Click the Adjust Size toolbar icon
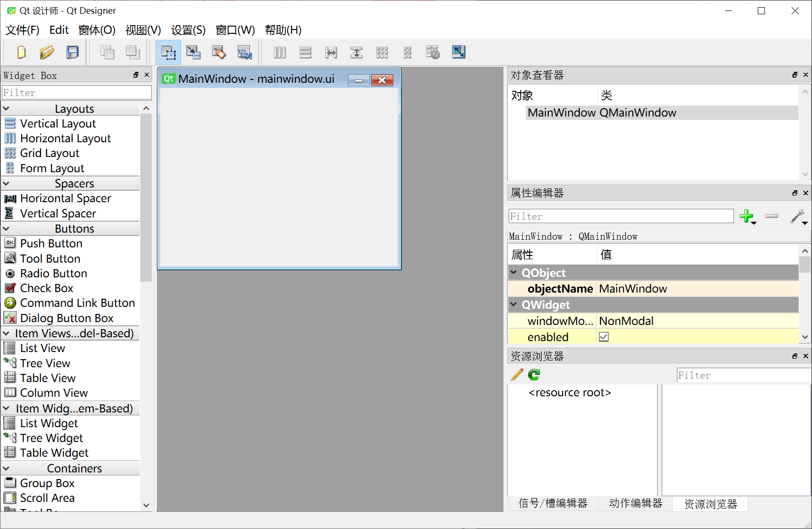Viewport: 812px width, 529px height. point(458,52)
